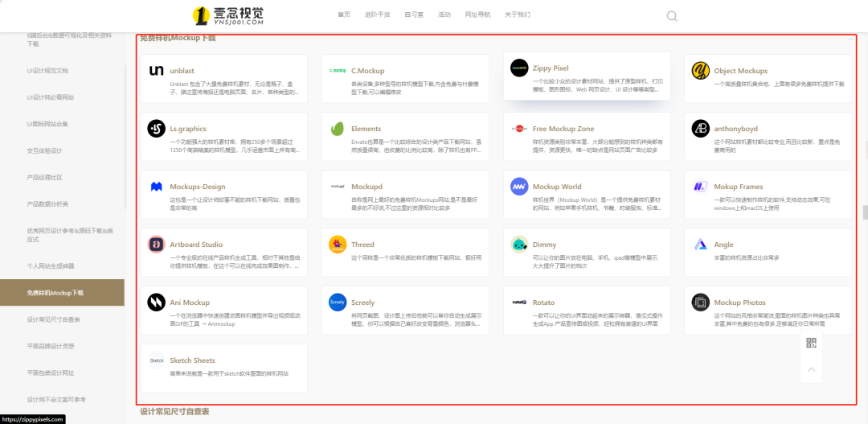Open the Artboard Studio title link
The width and height of the screenshot is (868, 424).
197,245
